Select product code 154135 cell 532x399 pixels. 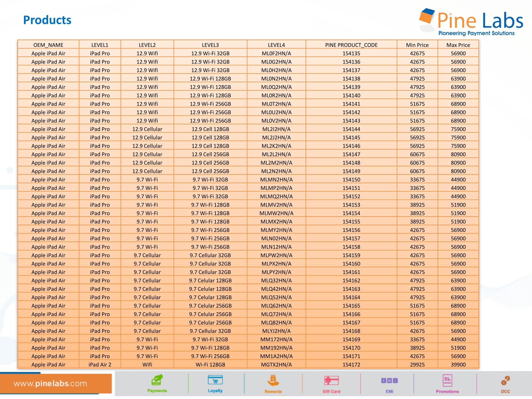351,53
